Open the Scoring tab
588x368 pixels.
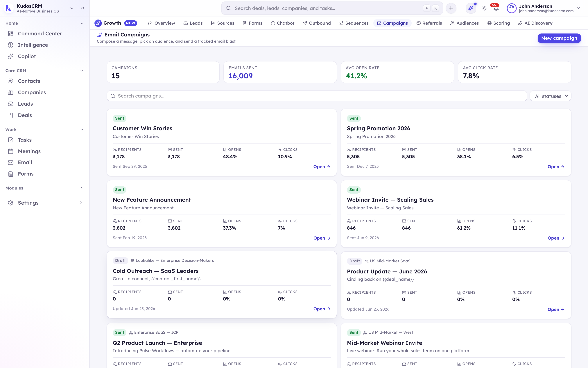499,23
